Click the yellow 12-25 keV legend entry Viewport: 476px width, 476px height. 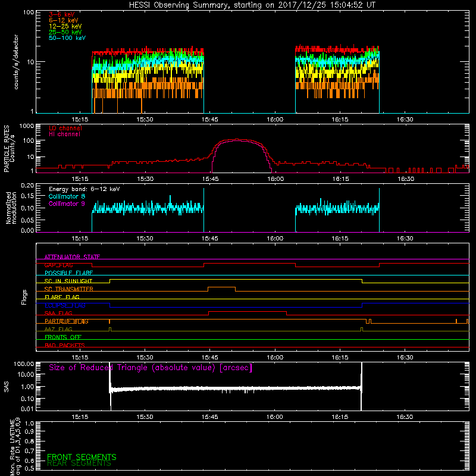(x=65, y=26)
